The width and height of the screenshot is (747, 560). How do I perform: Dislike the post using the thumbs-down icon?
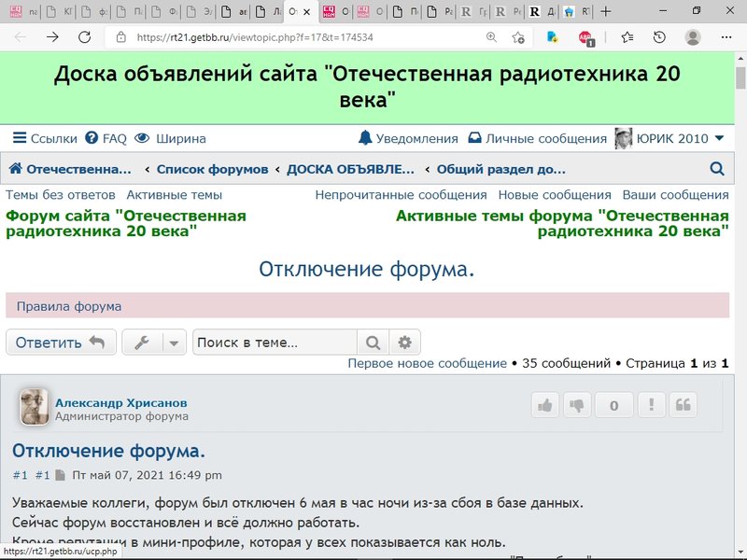tap(579, 405)
